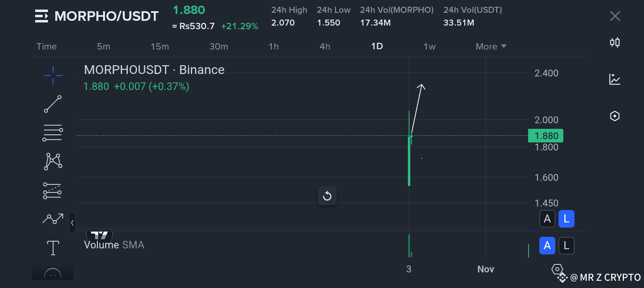Click the 24h Vol(MORPHO) value 17.34M
The width and height of the screenshot is (644, 288).
point(376,23)
